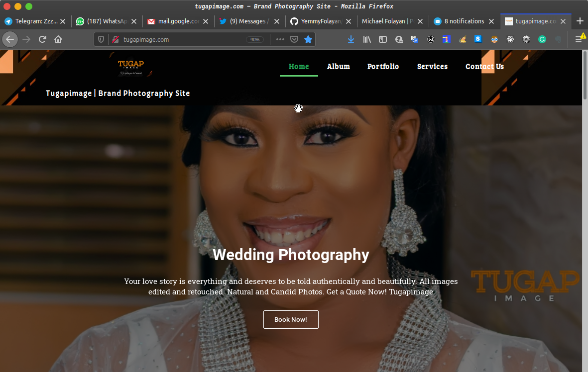Go to the Contact Us page

tap(484, 67)
